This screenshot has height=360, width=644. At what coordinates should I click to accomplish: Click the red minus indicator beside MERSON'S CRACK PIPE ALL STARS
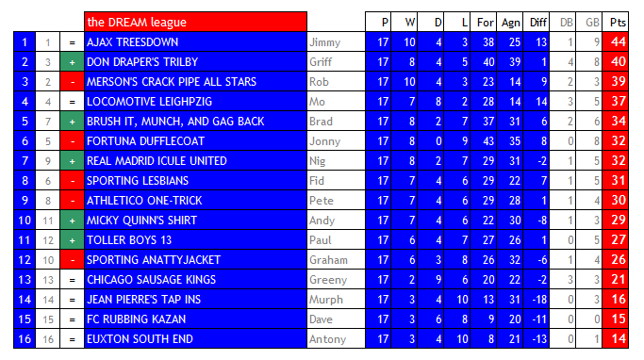(x=73, y=82)
